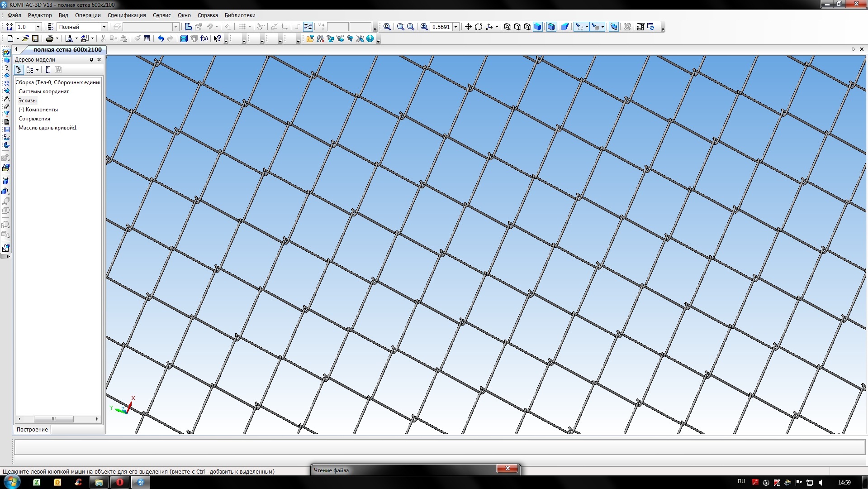Open current scale 1.0 dropdown

click(x=38, y=27)
